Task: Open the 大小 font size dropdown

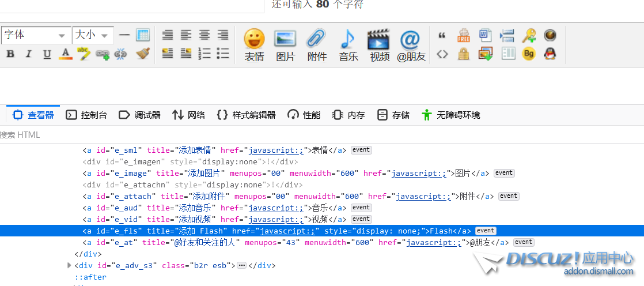Action: click(x=93, y=35)
